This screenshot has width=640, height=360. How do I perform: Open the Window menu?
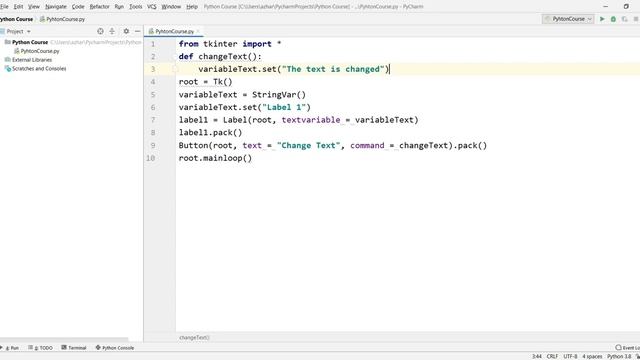(171, 7)
